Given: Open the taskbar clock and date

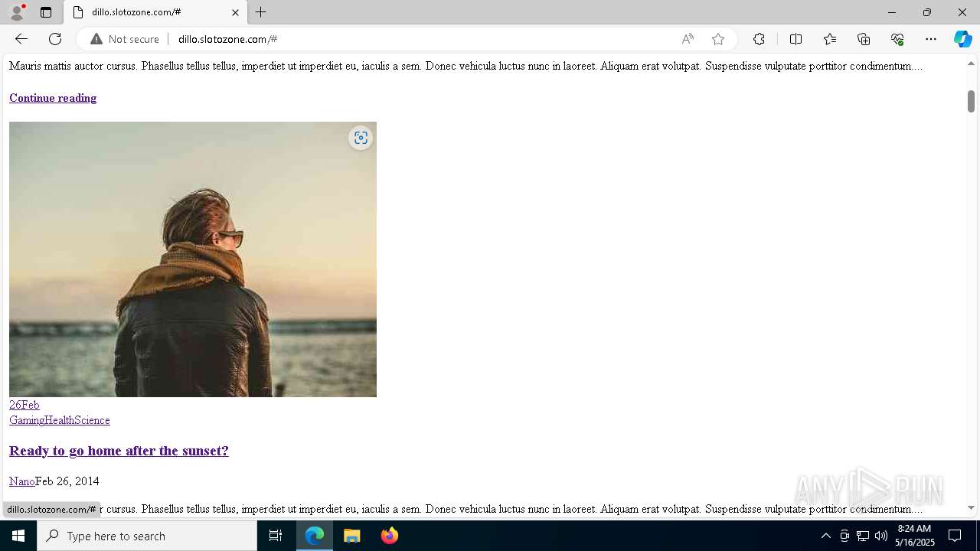Looking at the screenshot, I should click(916, 536).
